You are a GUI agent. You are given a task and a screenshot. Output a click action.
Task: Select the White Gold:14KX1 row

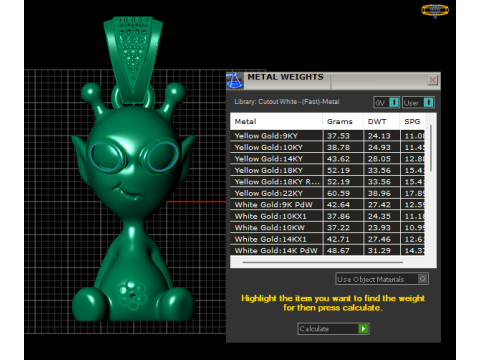(x=327, y=239)
